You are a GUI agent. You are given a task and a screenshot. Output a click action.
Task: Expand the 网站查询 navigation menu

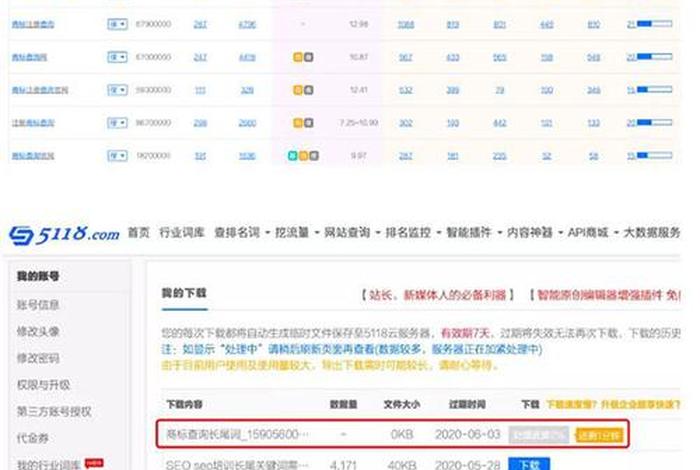[x=352, y=233]
